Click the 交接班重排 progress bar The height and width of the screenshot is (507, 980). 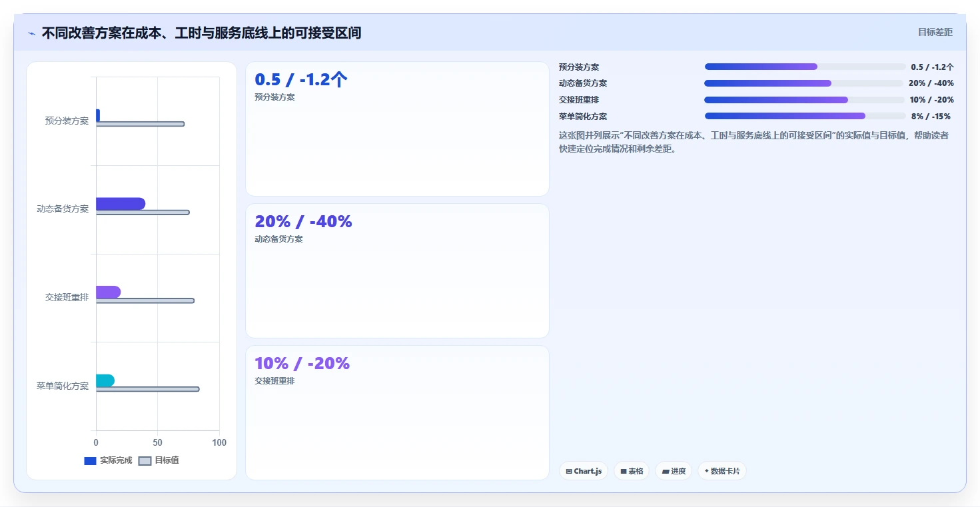pos(804,100)
